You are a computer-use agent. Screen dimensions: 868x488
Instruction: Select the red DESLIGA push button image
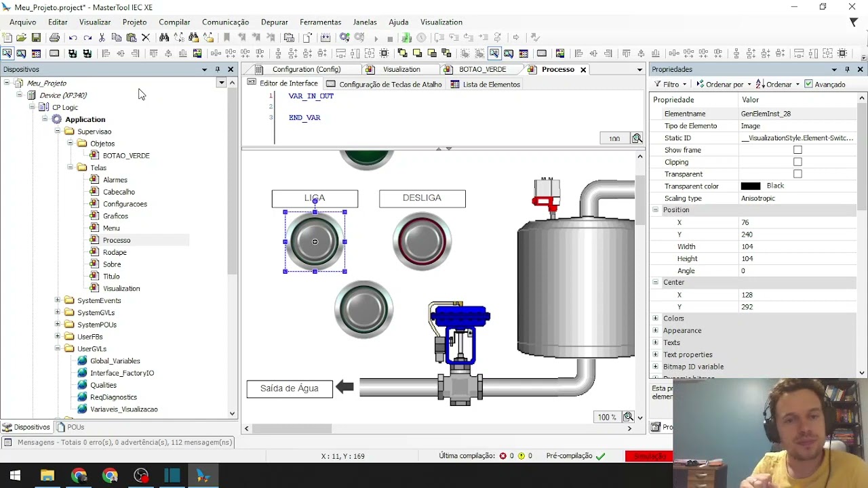[x=422, y=241]
